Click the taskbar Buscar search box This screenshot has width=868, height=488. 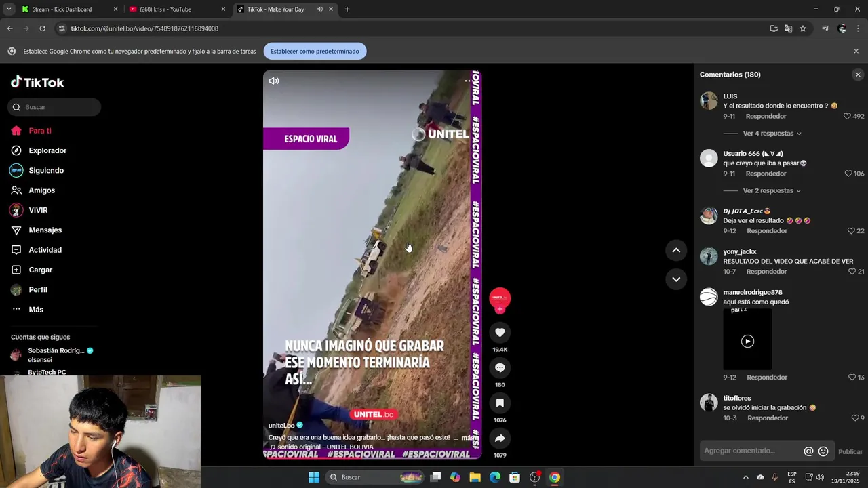coord(376,477)
